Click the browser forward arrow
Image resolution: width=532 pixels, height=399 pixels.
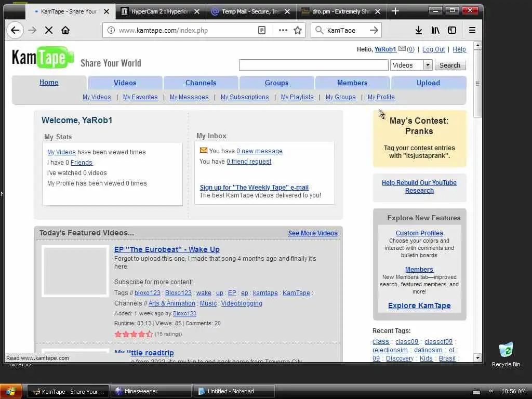32,30
